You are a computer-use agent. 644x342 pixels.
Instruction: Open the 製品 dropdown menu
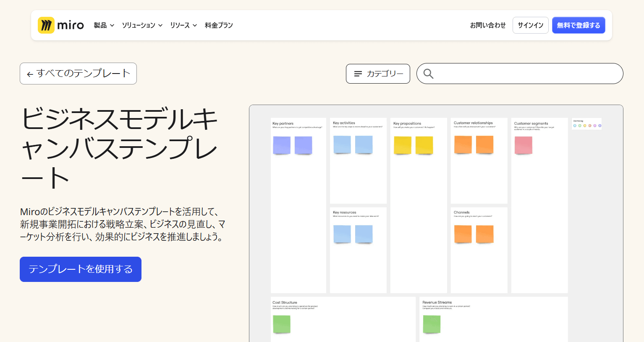(104, 25)
